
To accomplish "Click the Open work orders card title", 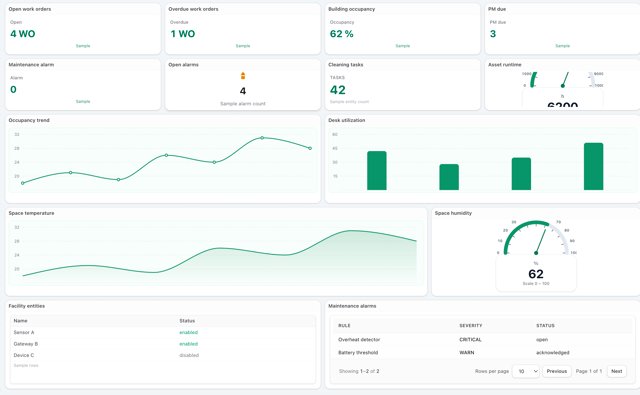I will pyautogui.click(x=30, y=9).
